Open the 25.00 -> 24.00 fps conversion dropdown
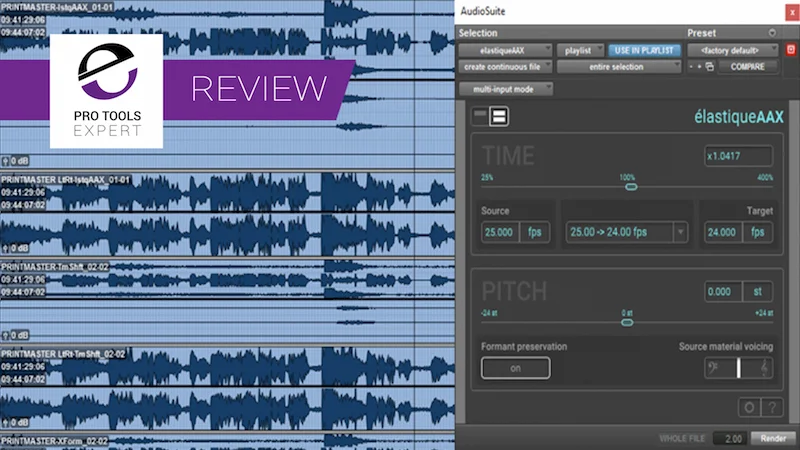The image size is (800, 450). (x=627, y=232)
